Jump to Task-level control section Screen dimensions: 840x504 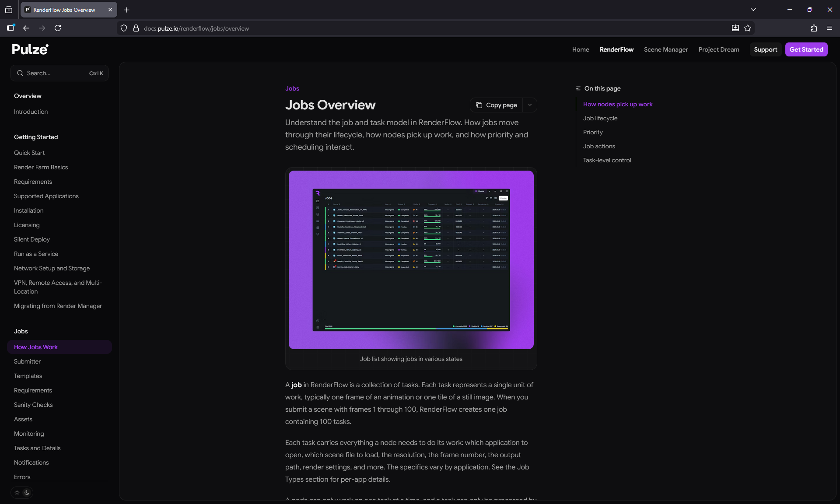tap(607, 160)
